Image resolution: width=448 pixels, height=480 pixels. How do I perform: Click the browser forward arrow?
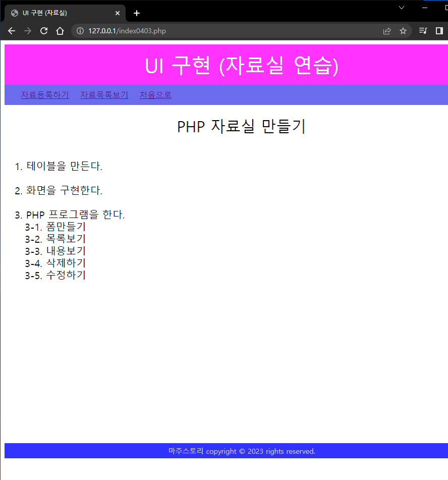click(28, 31)
